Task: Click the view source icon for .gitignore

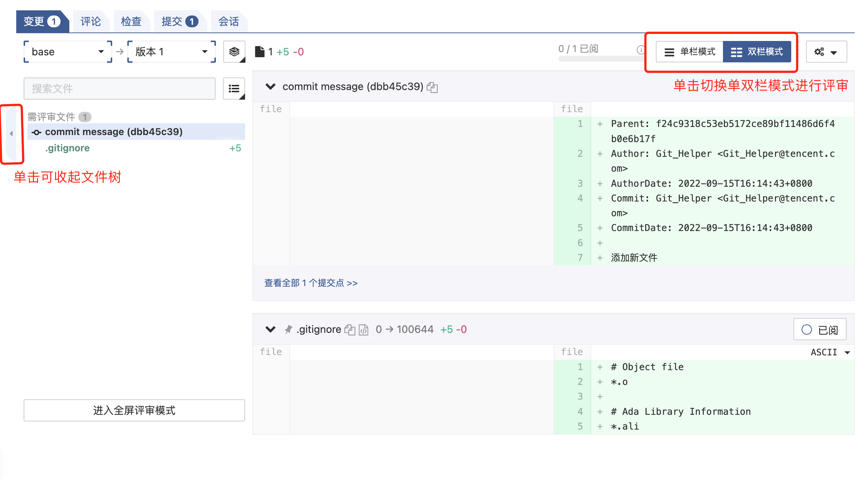Action: (x=364, y=330)
